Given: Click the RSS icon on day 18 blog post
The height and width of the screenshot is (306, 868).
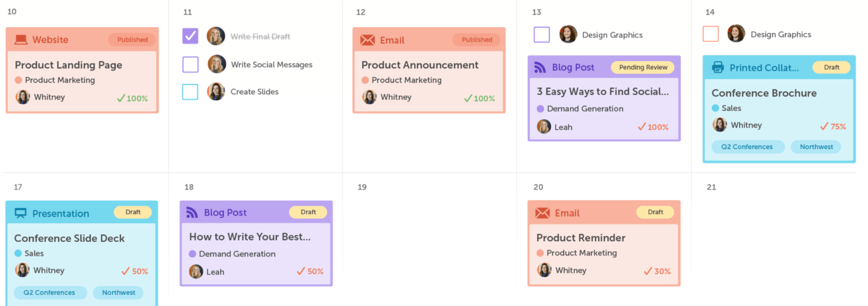Looking at the screenshot, I should click(192, 212).
